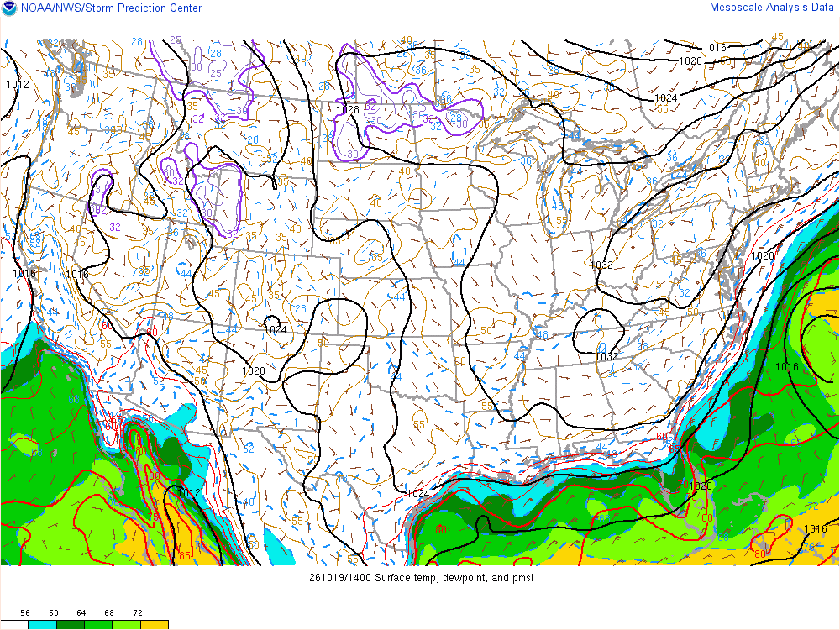
Task: Click the red 85 isotherm label
Action: [x=184, y=555]
